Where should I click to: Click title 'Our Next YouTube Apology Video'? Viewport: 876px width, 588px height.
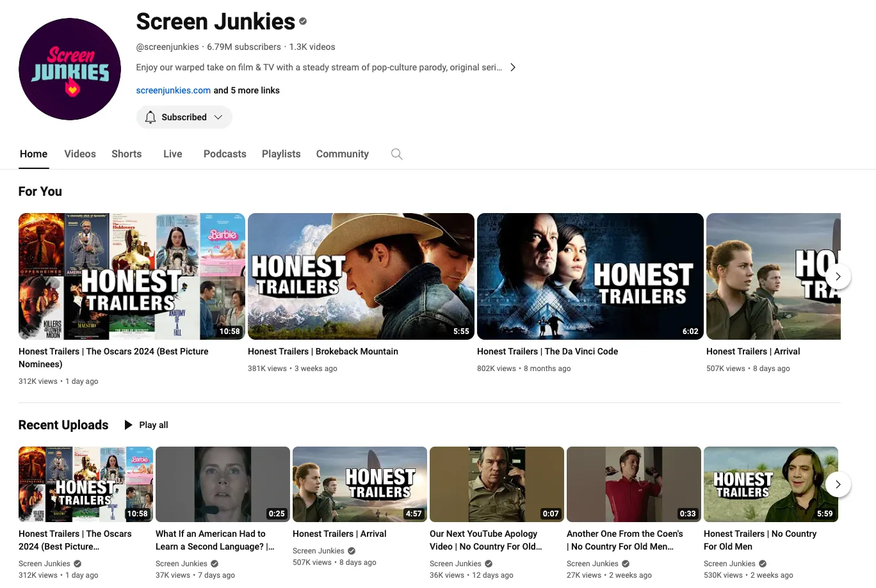487,540
